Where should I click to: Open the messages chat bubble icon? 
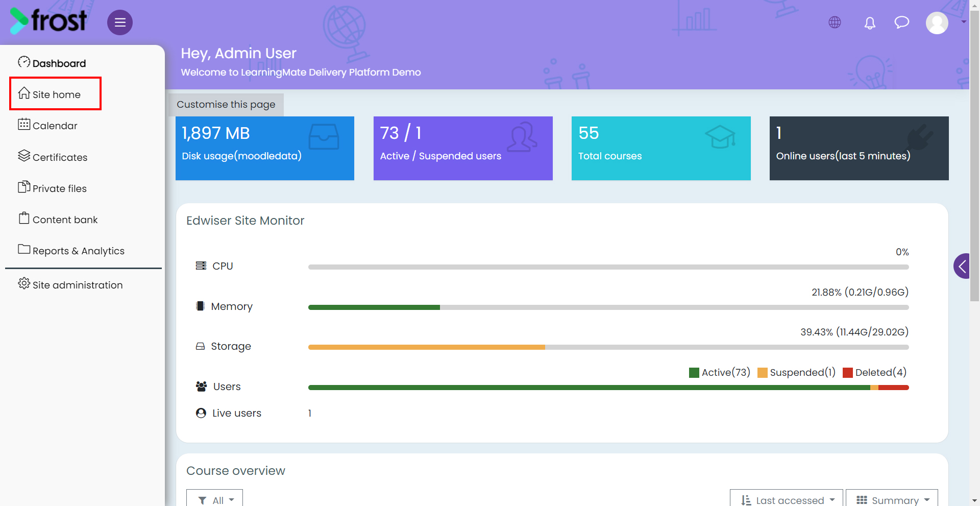[902, 22]
